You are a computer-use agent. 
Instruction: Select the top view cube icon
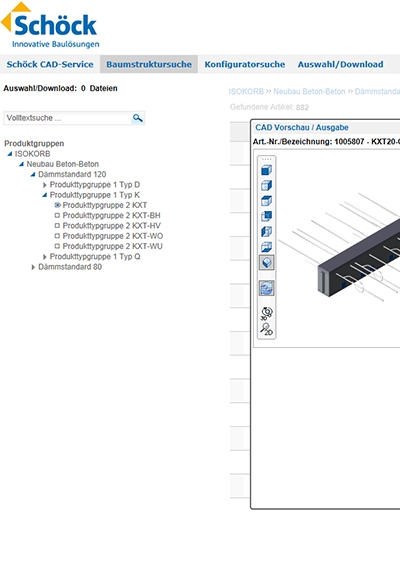point(266,201)
